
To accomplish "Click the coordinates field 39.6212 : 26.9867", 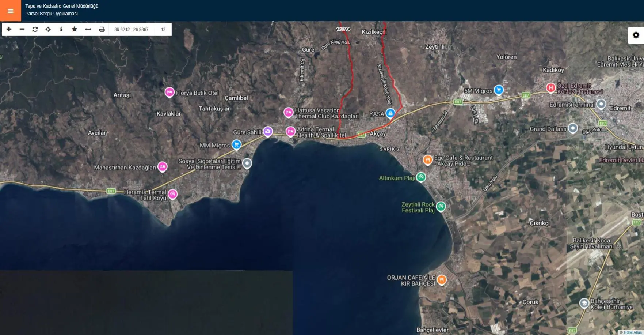I will point(132,29).
